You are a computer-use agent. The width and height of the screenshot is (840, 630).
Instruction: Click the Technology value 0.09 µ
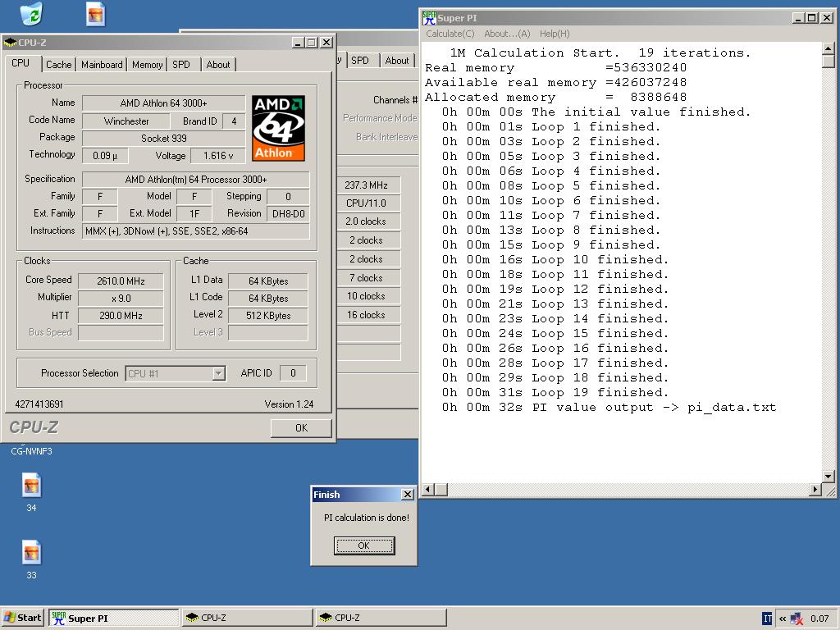(104, 155)
